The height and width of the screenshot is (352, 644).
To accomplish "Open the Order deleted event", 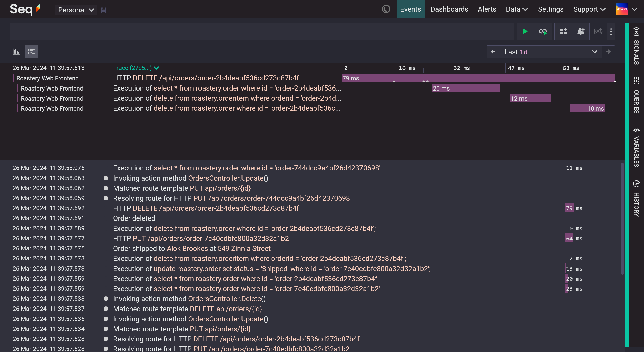I will tap(134, 218).
